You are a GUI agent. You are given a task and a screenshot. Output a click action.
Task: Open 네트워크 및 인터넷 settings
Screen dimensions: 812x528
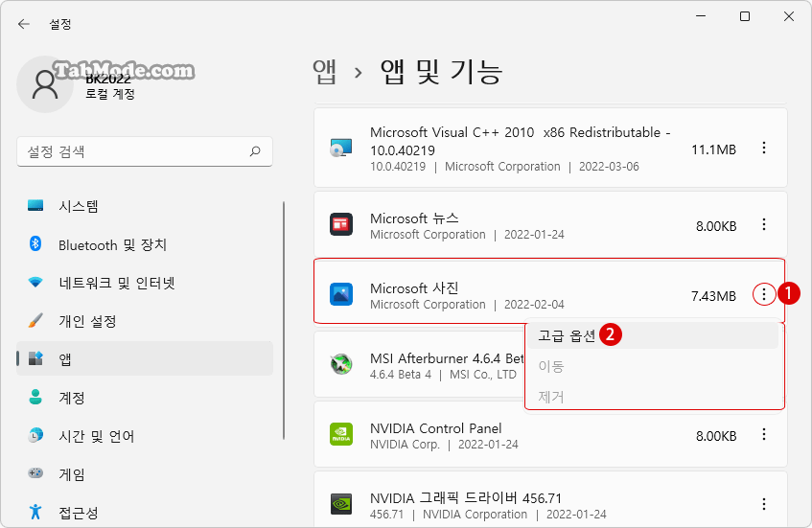[145, 282]
